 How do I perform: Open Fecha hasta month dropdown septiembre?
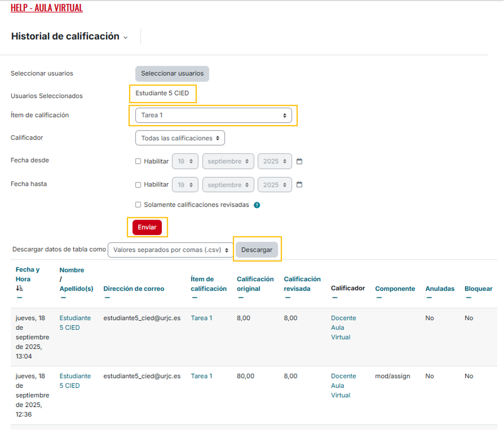pos(228,185)
